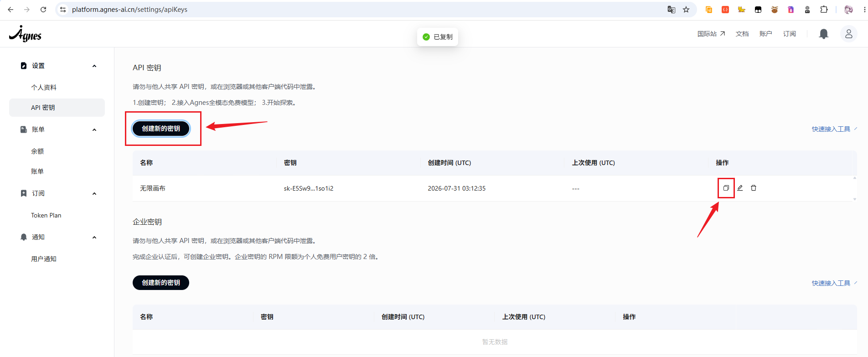
Task: Select API 密钥 in the sidebar
Action: 57,108
